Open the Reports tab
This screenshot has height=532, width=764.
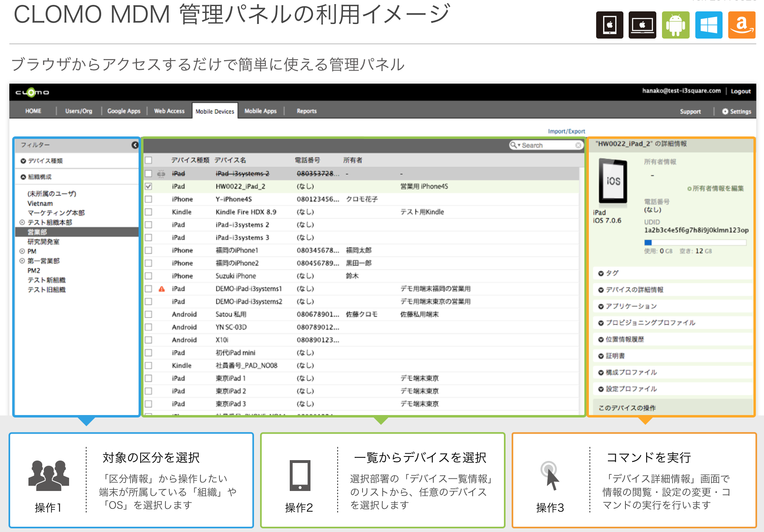[306, 110]
